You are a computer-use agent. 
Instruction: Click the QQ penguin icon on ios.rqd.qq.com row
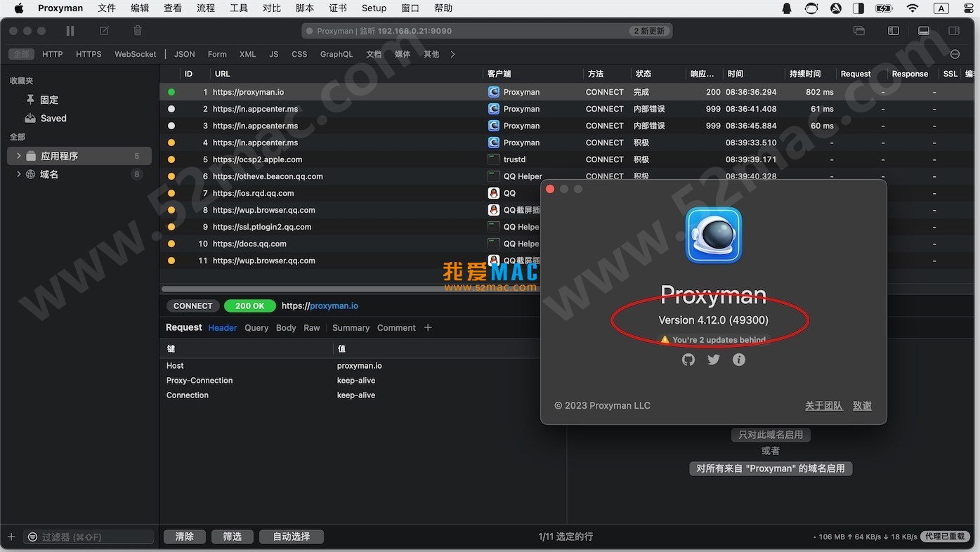click(x=494, y=193)
